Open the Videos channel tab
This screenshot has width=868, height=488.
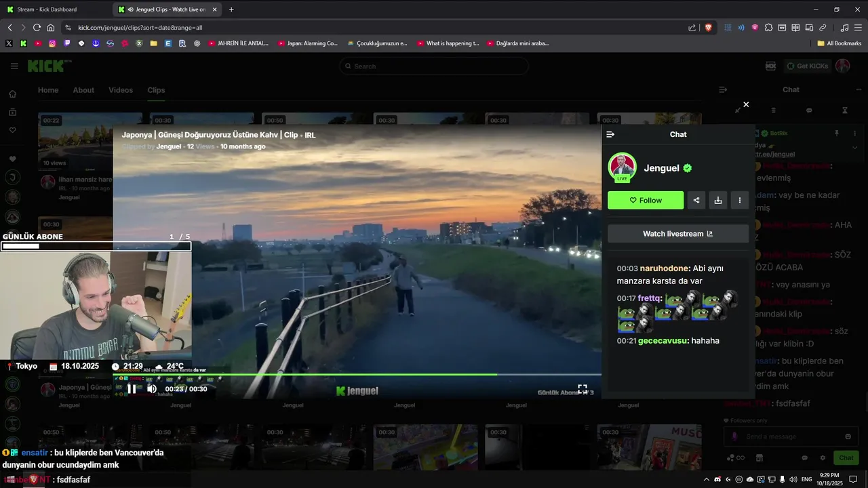pyautogui.click(x=121, y=90)
